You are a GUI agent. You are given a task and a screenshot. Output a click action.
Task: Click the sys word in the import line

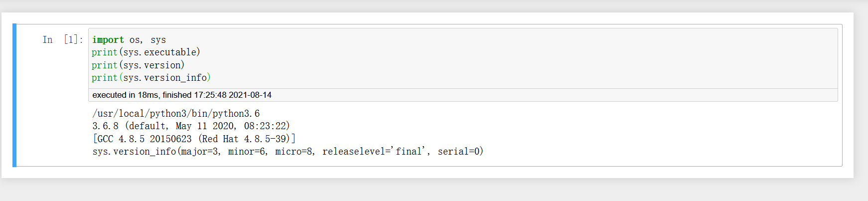[158, 40]
